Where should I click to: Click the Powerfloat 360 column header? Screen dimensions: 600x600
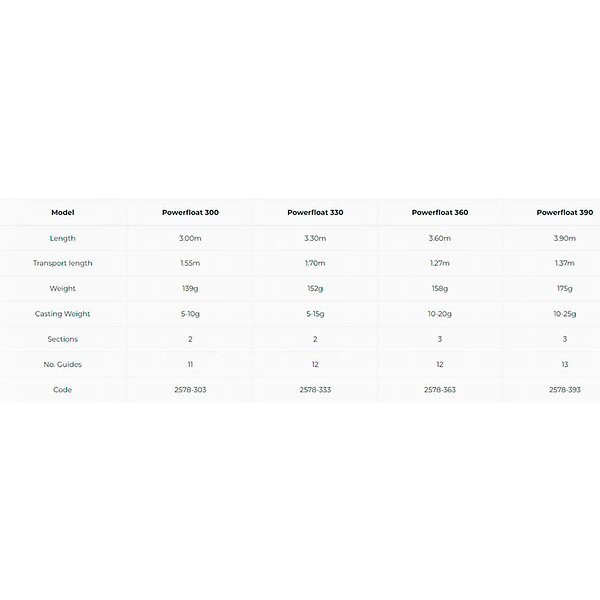(440, 213)
